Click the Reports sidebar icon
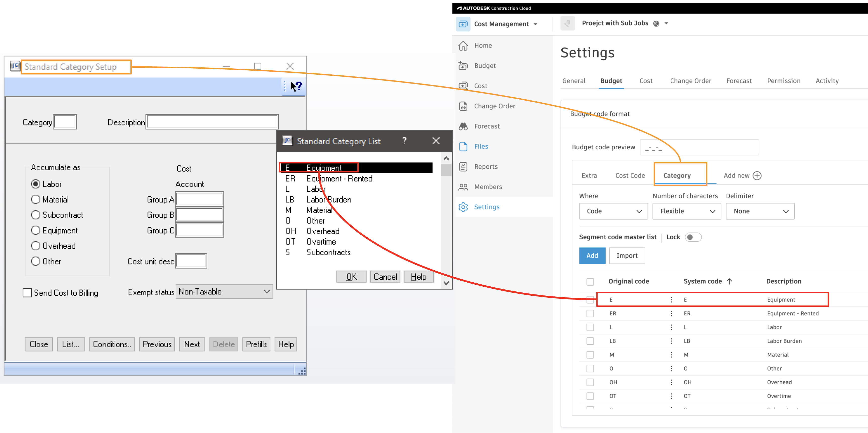The image size is (868, 433). click(463, 167)
